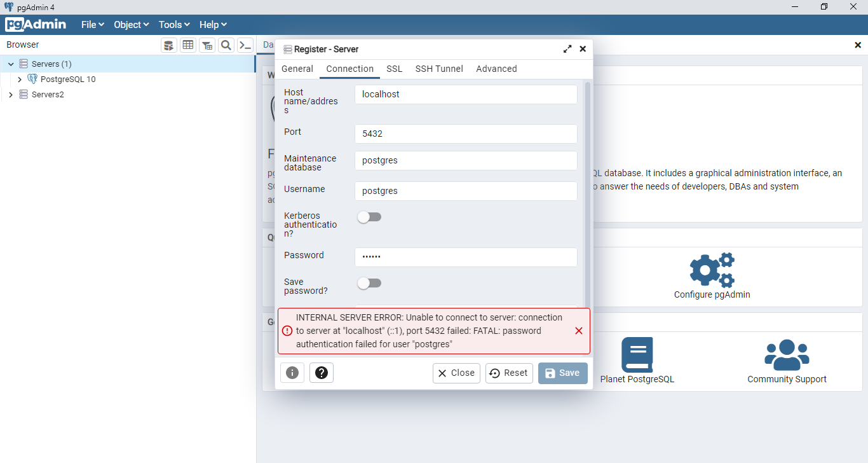Open Configure pgAdmin link
This screenshot has height=463, width=868.
coord(712,294)
